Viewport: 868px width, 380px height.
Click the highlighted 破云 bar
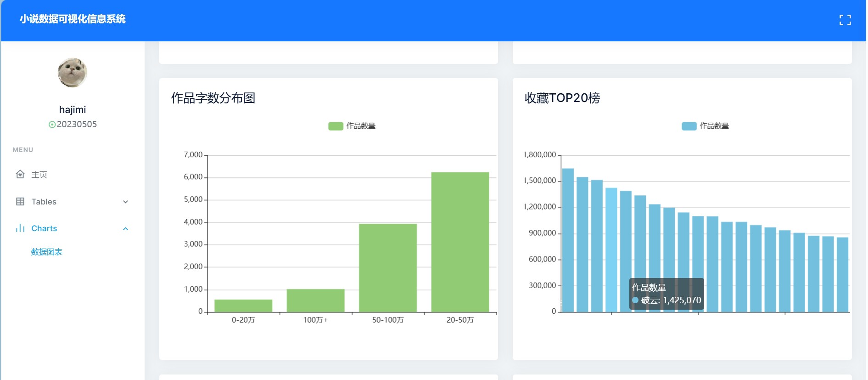[611, 239]
